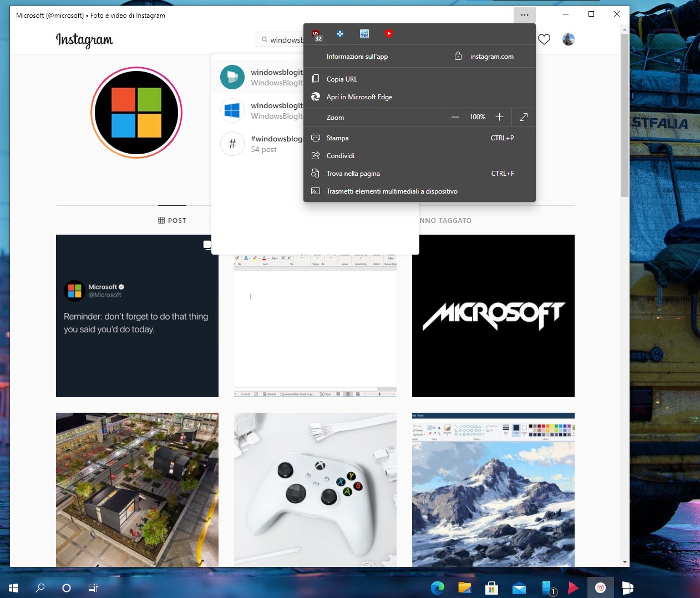Open the uBlock Origin extension icon

pos(317,34)
